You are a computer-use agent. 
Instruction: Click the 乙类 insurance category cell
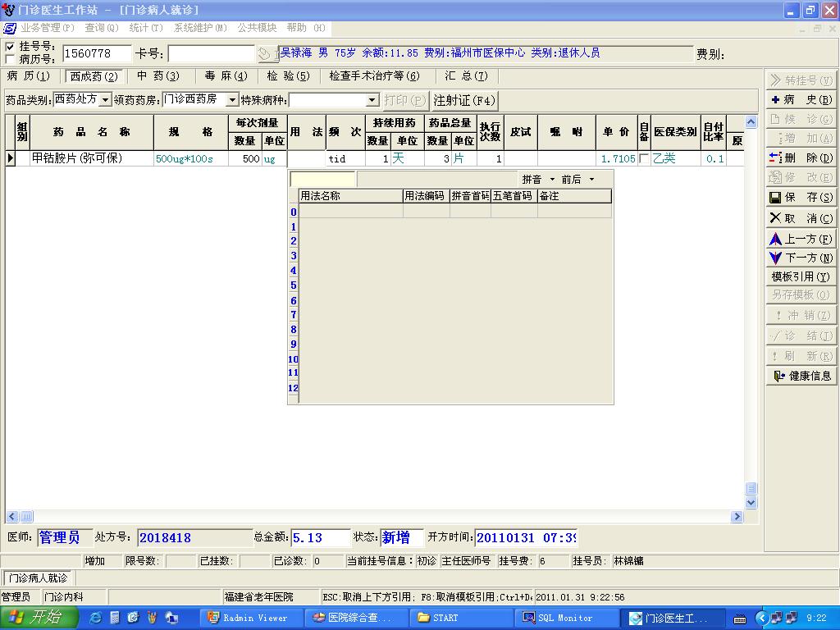pos(675,158)
